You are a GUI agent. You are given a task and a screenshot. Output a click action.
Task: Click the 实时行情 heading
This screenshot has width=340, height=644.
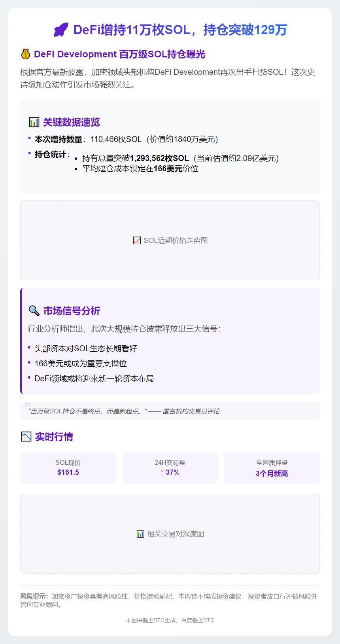[54, 437]
